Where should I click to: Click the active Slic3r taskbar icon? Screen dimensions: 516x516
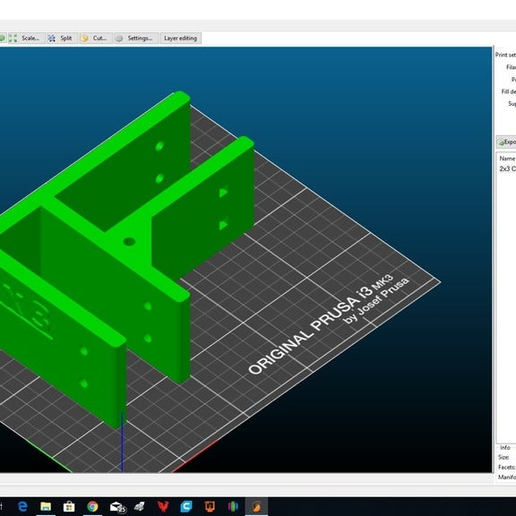click(x=256, y=507)
